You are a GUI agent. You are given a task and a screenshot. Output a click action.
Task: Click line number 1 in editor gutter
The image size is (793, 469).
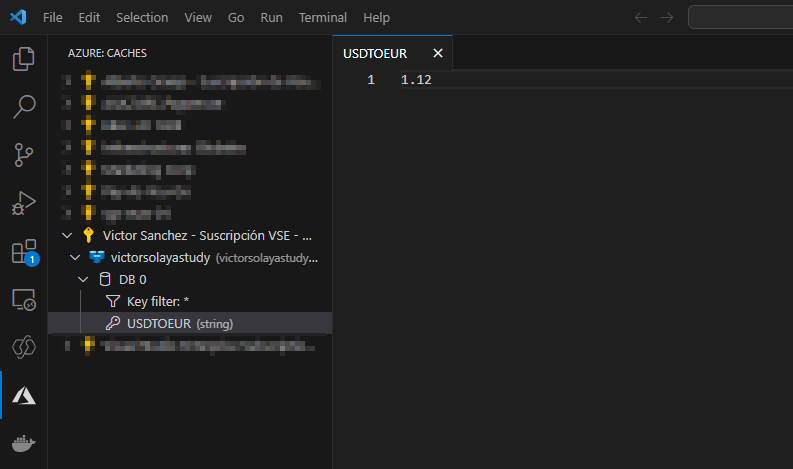pos(371,80)
